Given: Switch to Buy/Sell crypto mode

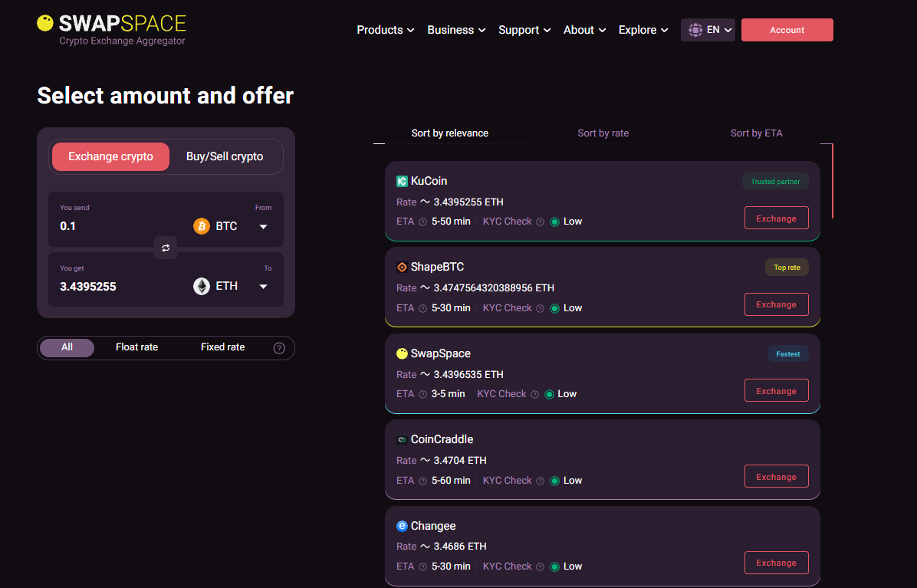Looking at the screenshot, I should [x=225, y=156].
